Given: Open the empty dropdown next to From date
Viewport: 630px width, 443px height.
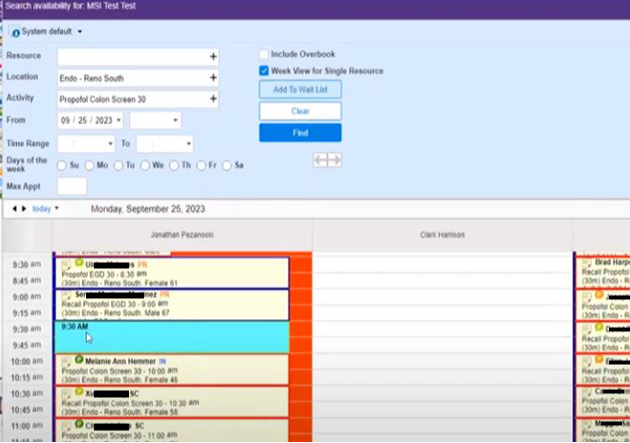Looking at the screenshot, I should 155,120.
